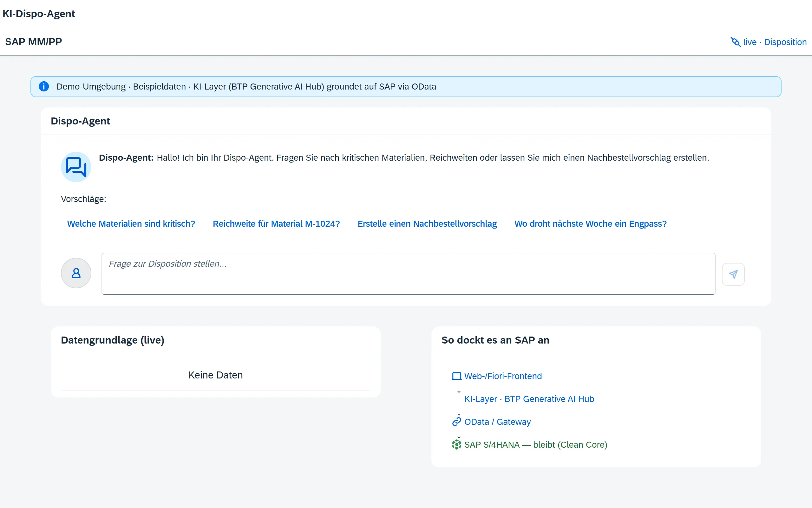Click the 'Vorschläge:' label
Viewport: 812px width, 508px height.
(83, 199)
